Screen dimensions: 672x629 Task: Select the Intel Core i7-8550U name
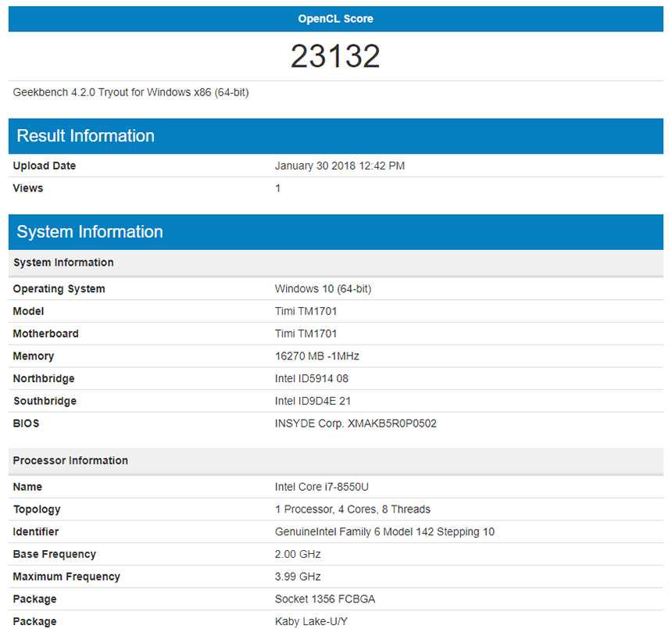tap(321, 487)
